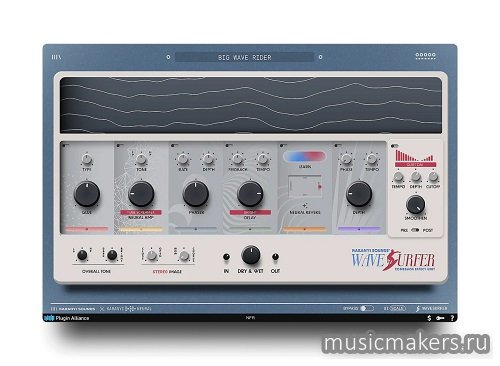Click the Baranyi Sounds logo in the footer
The height and width of the screenshot is (366, 500).
pos(73,309)
